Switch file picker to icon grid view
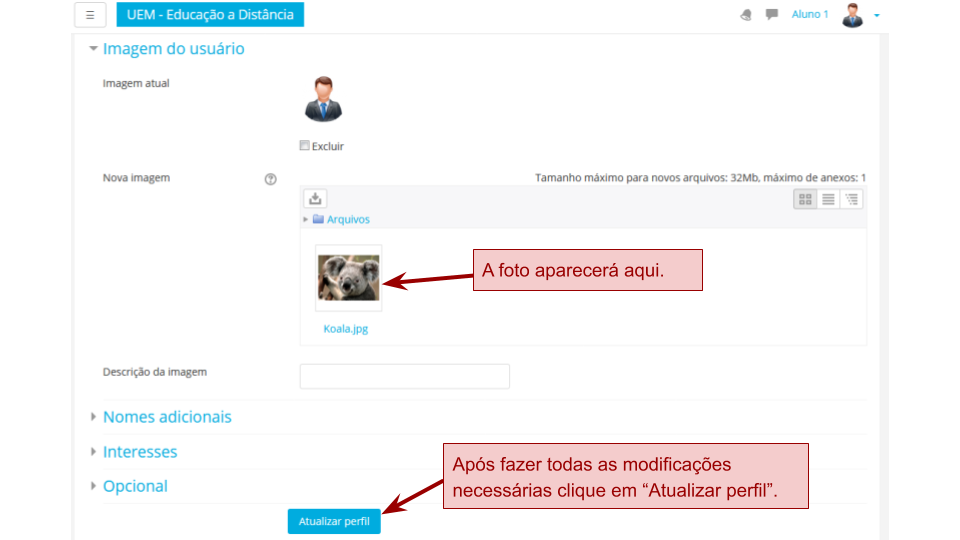The width and height of the screenshot is (960, 540). tap(805, 199)
